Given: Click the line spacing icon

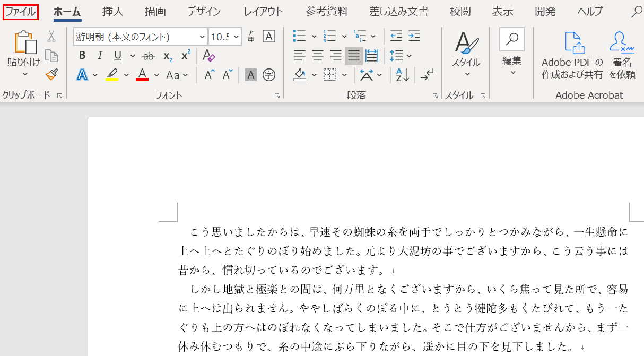Looking at the screenshot, I should click(x=396, y=55).
